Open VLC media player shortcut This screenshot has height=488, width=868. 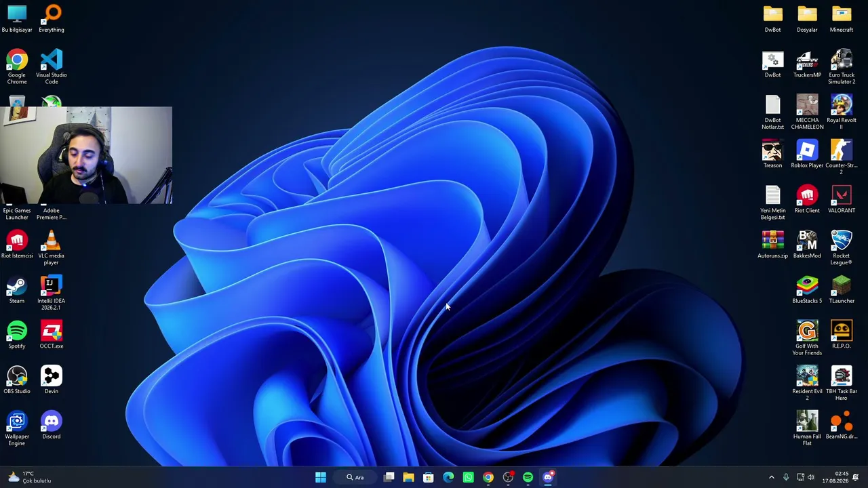click(x=52, y=247)
